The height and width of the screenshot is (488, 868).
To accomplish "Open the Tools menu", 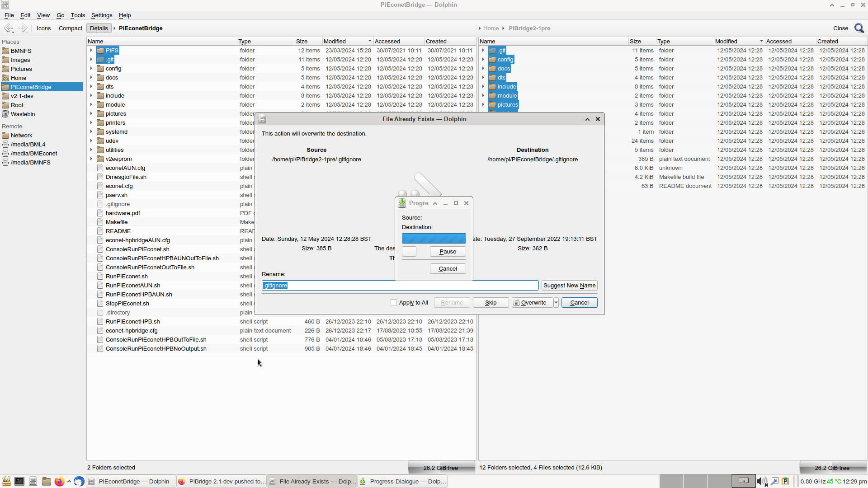I will coord(77,15).
